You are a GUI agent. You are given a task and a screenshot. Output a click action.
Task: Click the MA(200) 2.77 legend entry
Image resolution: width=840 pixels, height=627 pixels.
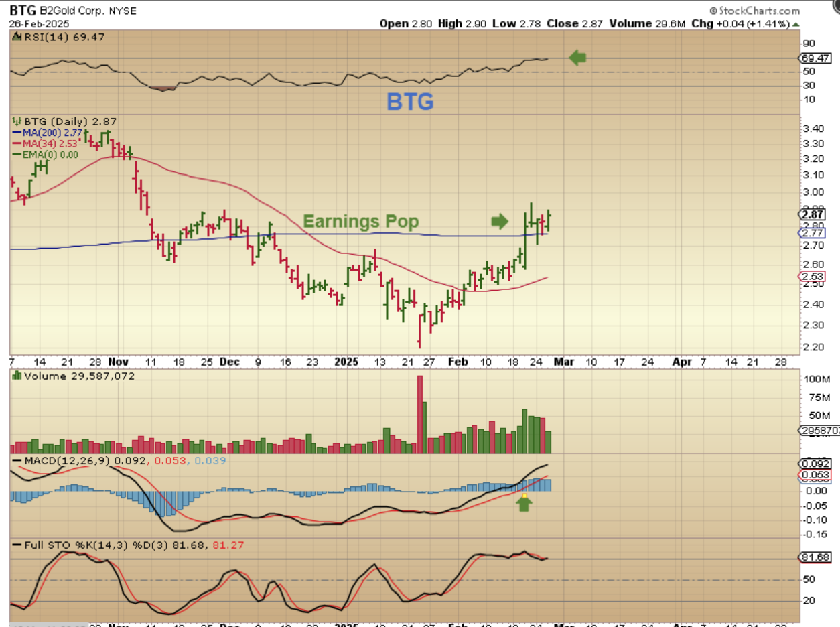[x=46, y=133]
